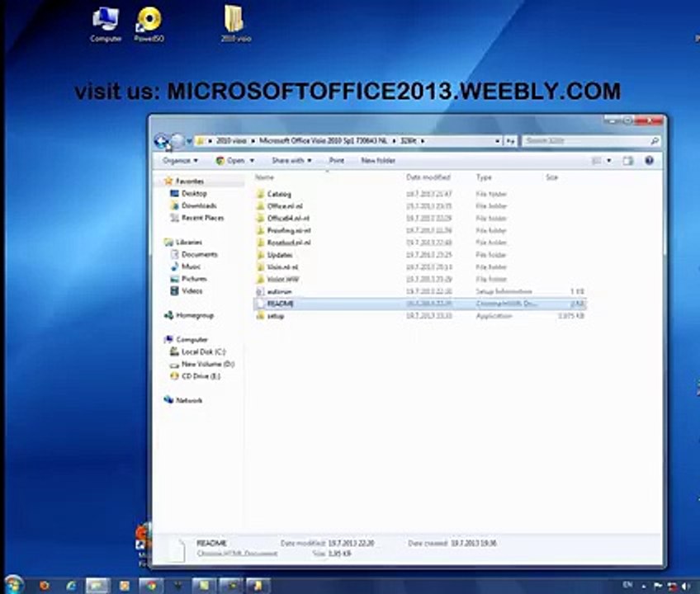Click the volume speaker icon in system tray
The height and width of the screenshot is (594, 700).
tap(686, 586)
